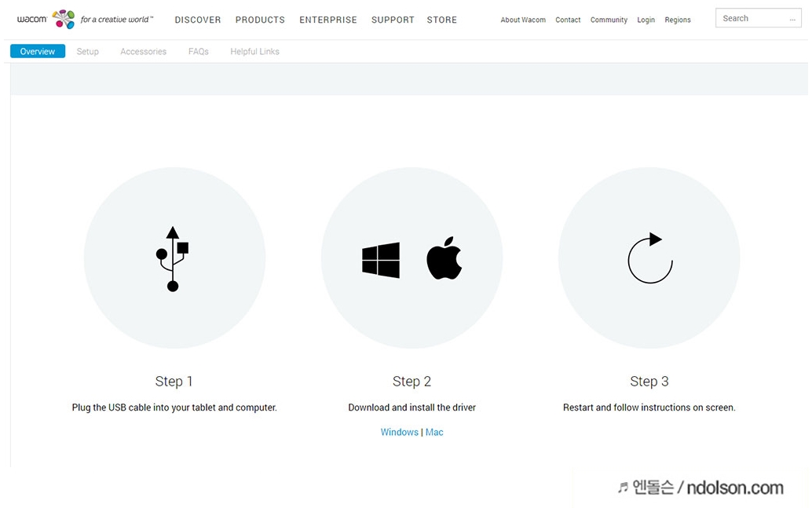Open the SUPPORT menu

[x=393, y=20]
